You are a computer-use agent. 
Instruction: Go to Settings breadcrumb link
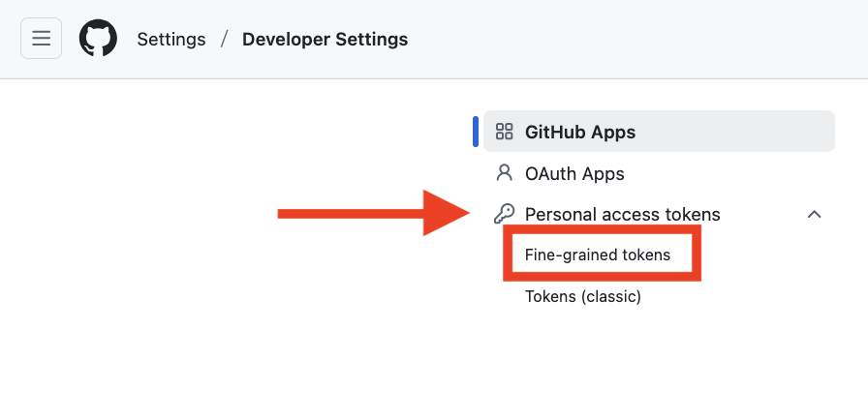[171, 40]
